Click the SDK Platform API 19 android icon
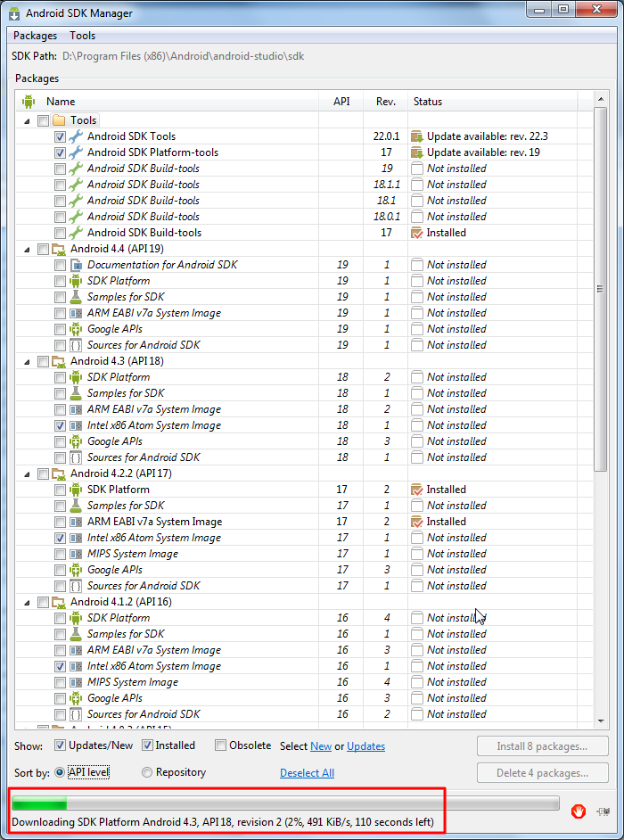624x840 pixels. [76, 281]
